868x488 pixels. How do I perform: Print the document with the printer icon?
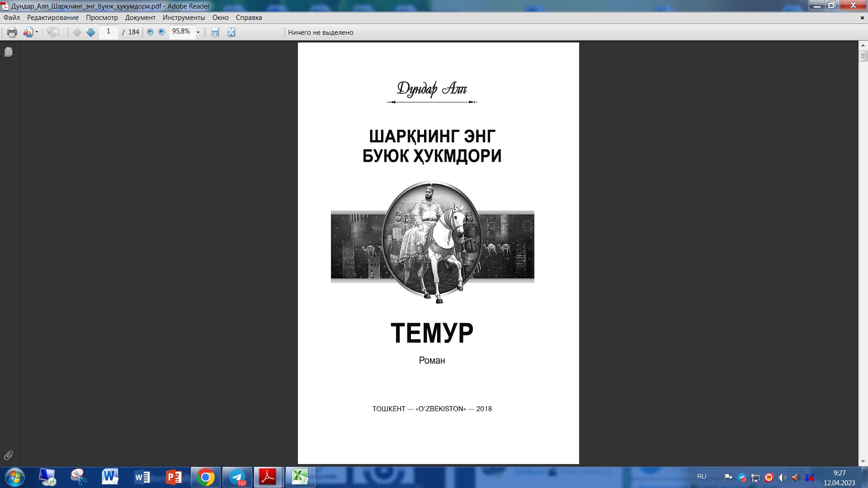point(12,32)
